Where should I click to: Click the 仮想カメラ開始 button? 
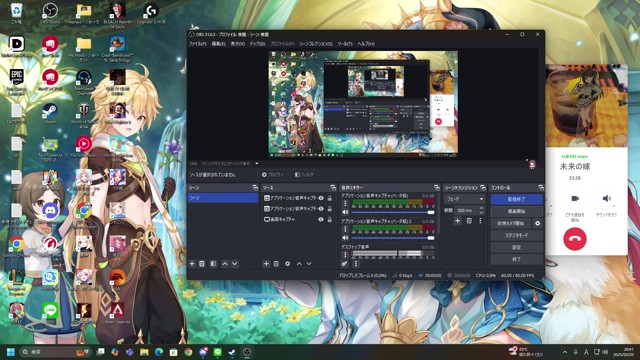511,223
